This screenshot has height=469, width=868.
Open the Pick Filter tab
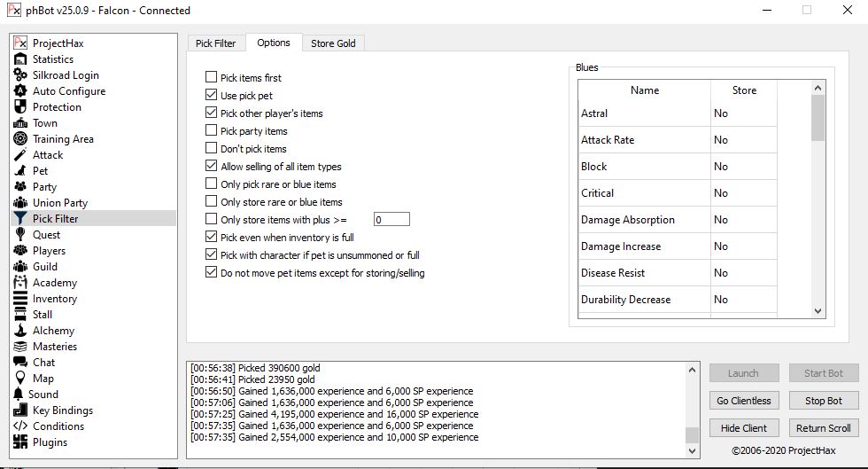[x=215, y=43]
